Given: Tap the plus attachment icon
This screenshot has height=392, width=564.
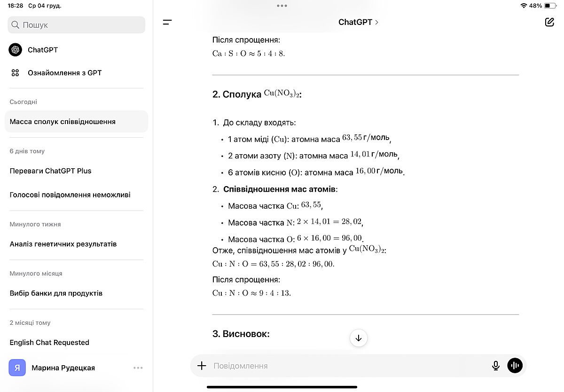Looking at the screenshot, I should pyautogui.click(x=202, y=366).
